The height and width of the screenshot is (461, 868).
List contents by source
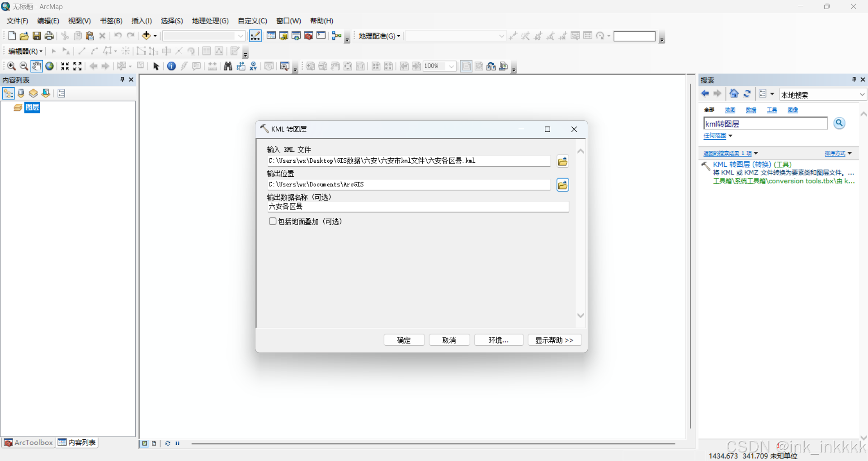[x=21, y=94]
